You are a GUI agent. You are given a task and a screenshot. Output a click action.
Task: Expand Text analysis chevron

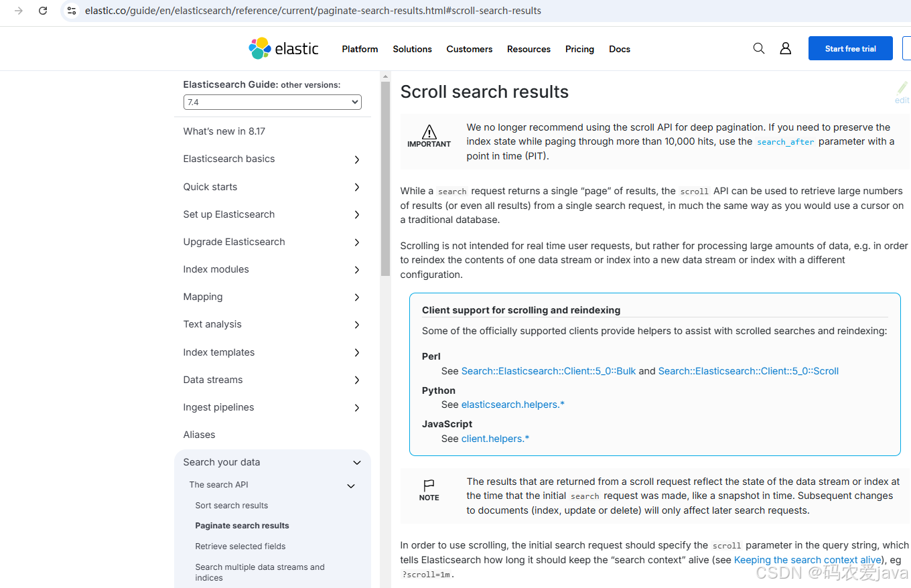coord(357,325)
